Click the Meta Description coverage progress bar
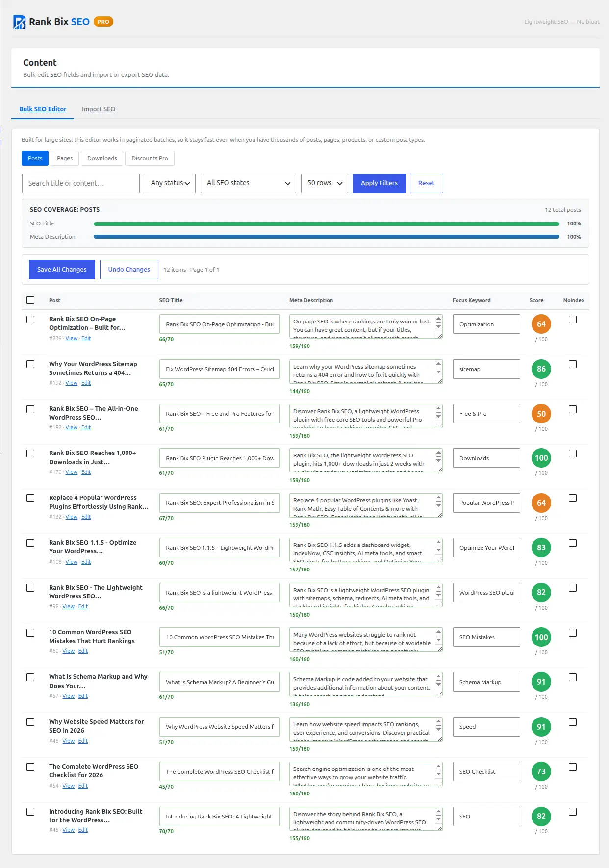 (326, 237)
